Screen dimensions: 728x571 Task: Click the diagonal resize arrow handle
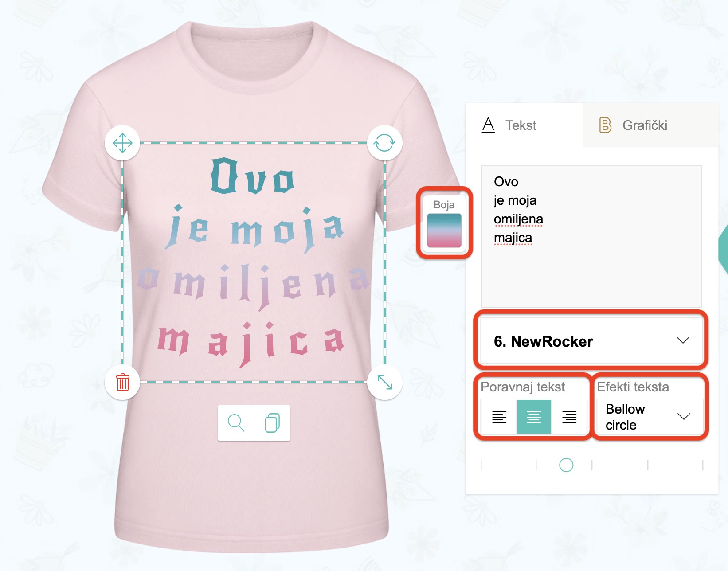click(384, 382)
